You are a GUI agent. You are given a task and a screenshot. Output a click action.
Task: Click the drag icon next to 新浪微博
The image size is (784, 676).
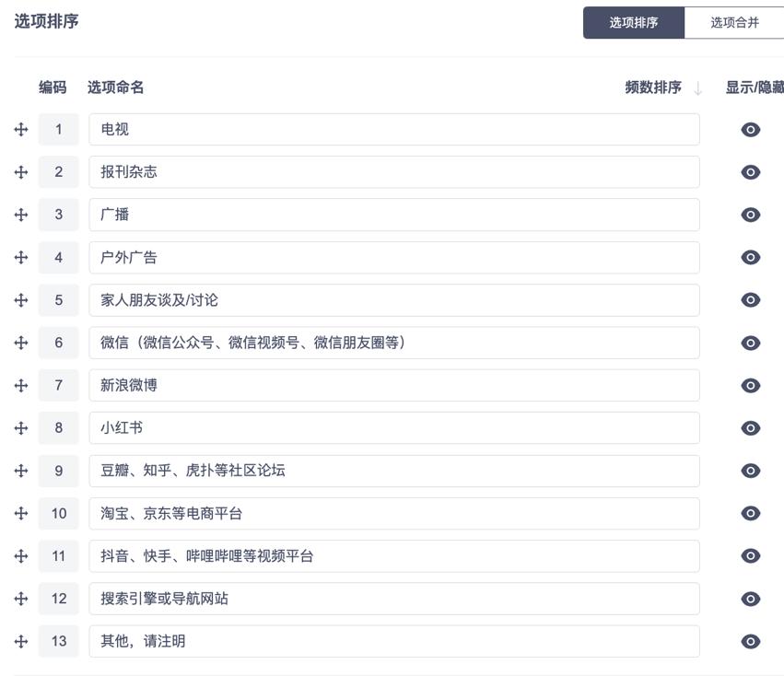[20, 385]
